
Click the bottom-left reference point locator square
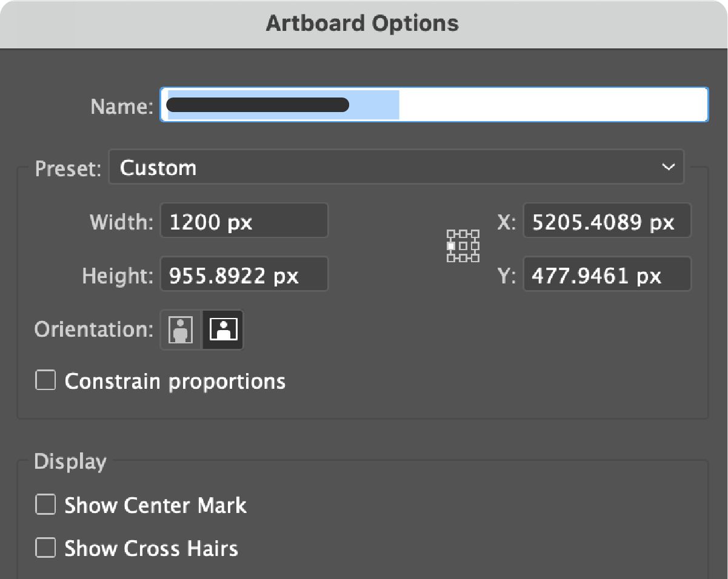(451, 259)
